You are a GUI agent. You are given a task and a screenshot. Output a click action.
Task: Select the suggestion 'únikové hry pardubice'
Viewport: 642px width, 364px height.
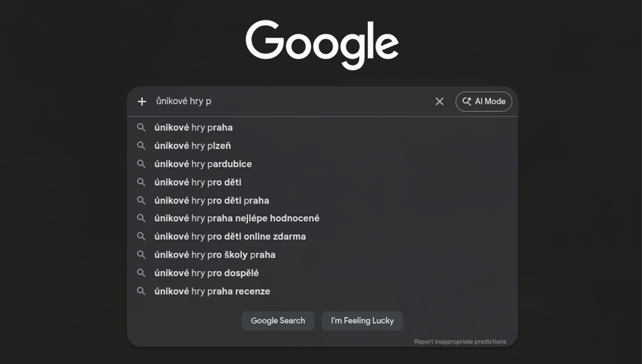pos(203,164)
